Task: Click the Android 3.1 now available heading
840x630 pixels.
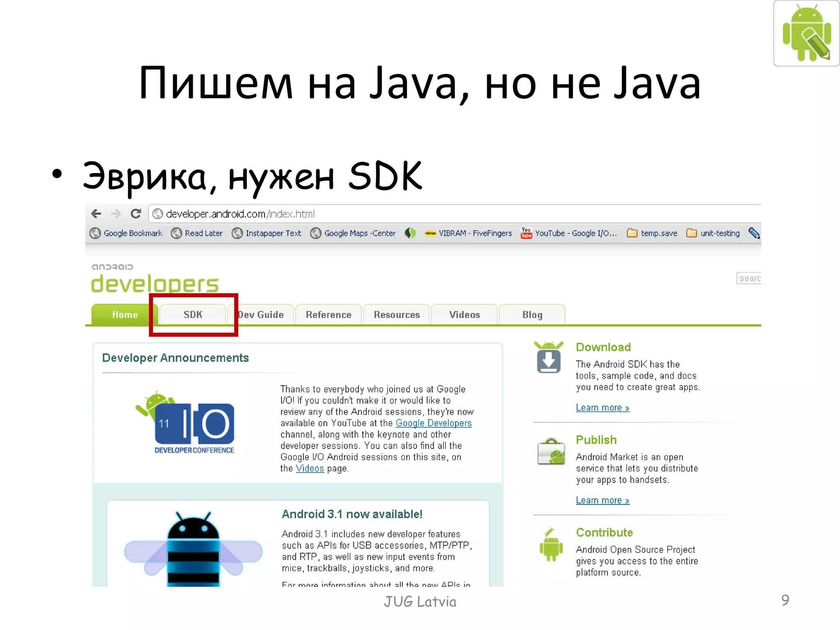Action: pos(352,514)
